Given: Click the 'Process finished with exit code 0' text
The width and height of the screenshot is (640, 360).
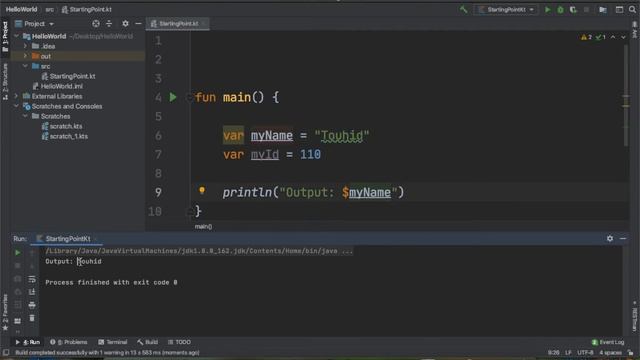Looking at the screenshot, I should click(111, 282).
